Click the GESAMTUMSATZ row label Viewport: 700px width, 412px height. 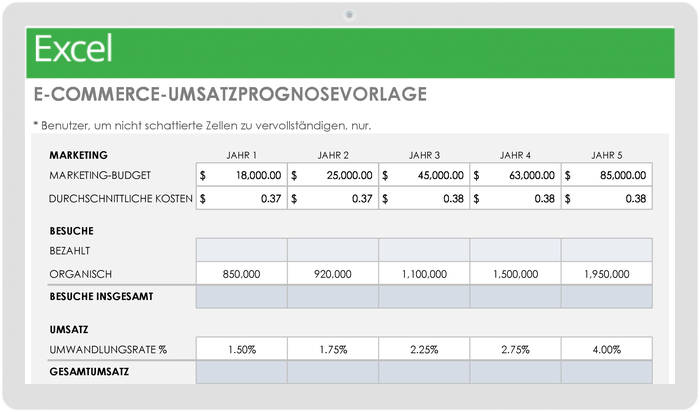89,371
